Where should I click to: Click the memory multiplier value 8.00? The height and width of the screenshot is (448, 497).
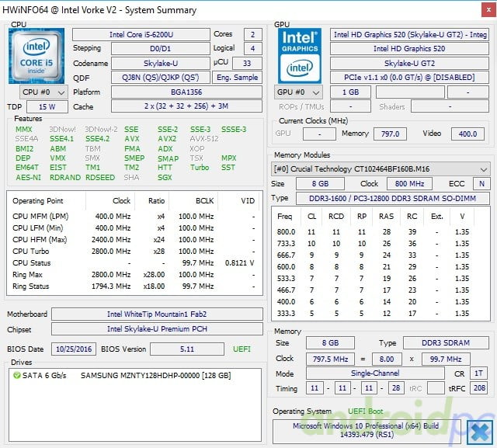click(x=387, y=359)
